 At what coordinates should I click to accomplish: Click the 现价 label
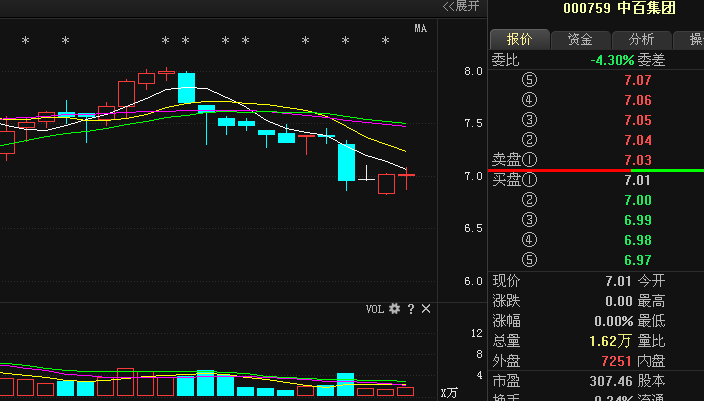506,281
